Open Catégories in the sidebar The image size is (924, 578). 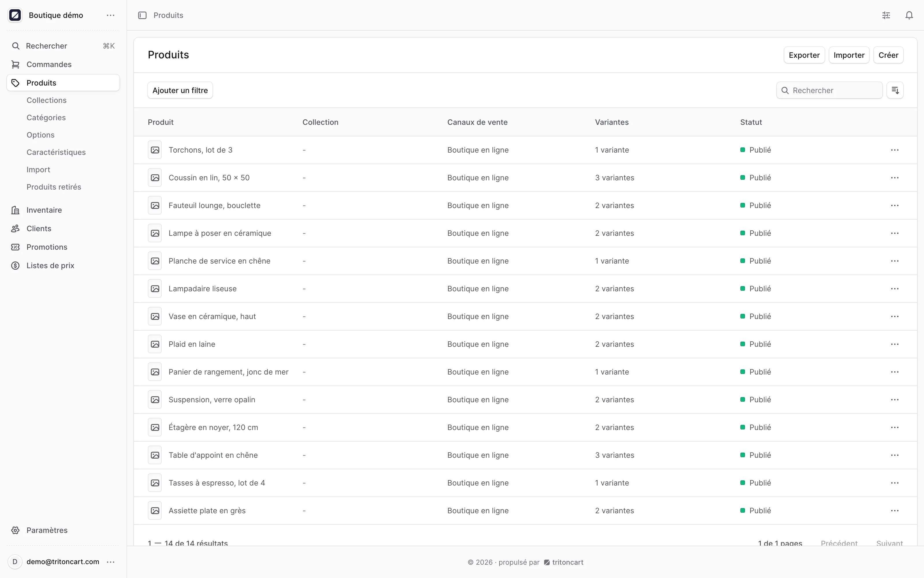tap(46, 118)
